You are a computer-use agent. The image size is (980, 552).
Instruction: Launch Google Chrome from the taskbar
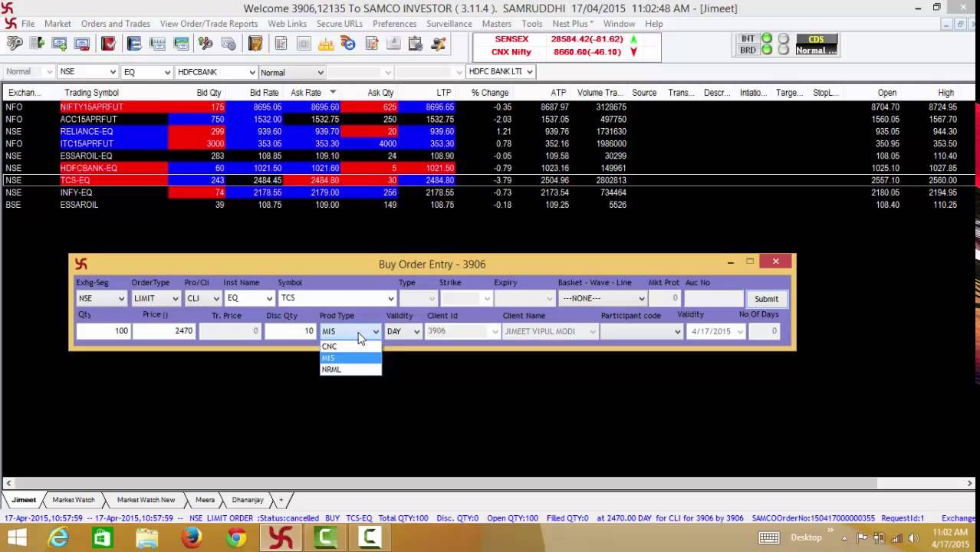pyautogui.click(x=236, y=537)
